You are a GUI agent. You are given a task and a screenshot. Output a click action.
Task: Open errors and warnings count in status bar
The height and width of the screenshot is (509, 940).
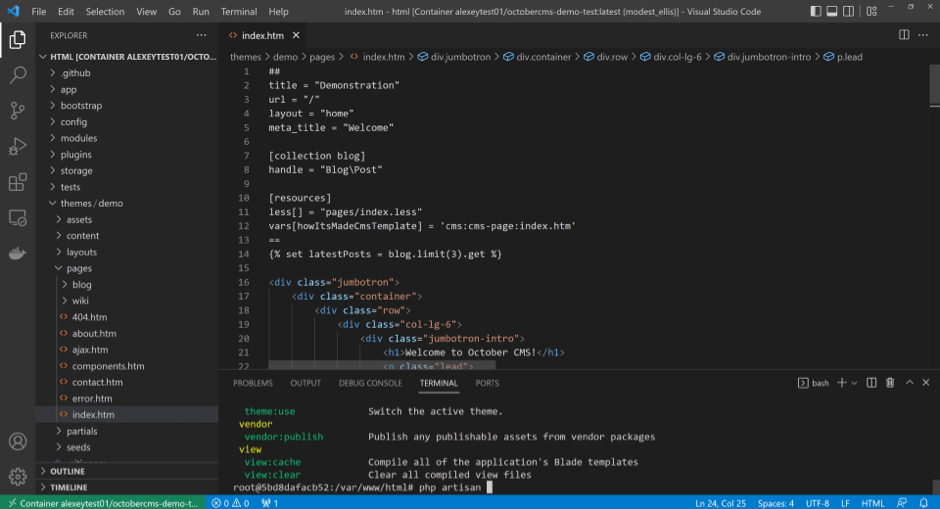pyautogui.click(x=230, y=503)
